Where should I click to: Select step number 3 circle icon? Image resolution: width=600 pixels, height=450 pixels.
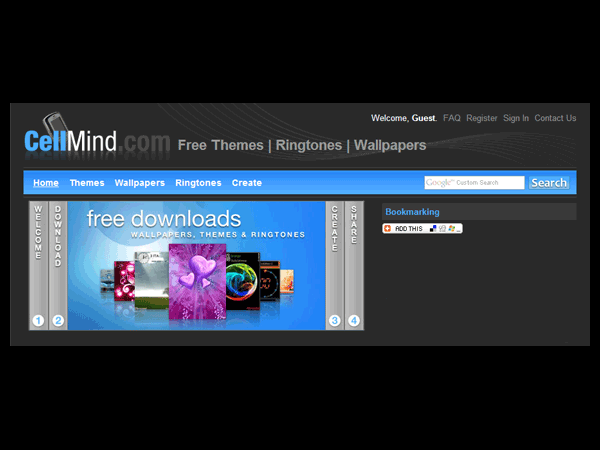(334, 321)
